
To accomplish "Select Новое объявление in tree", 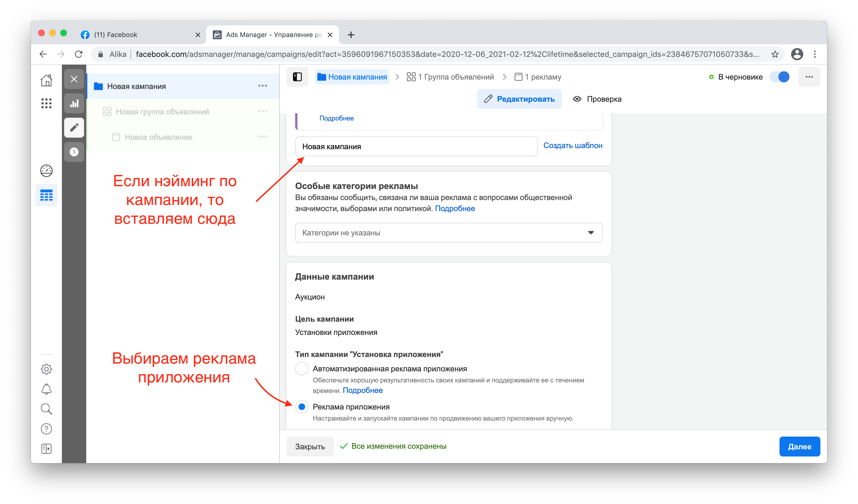I will (183, 137).
